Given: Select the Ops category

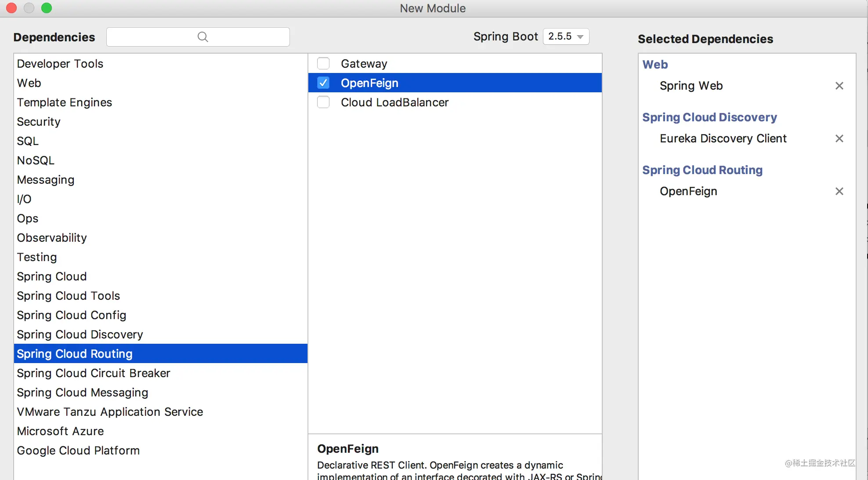Looking at the screenshot, I should tap(161, 218).
